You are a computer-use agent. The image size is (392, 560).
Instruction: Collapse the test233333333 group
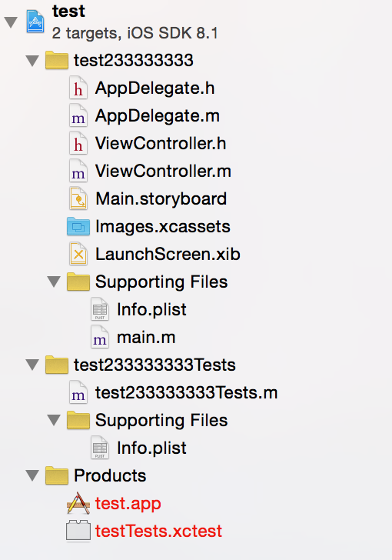(32, 60)
